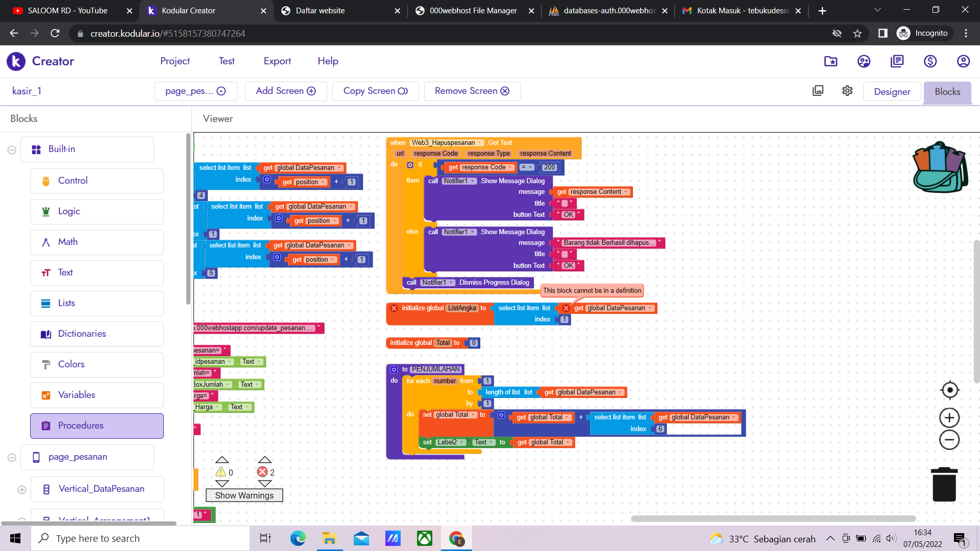The height and width of the screenshot is (551, 980).
Task: Click the Add Screen button
Action: [285, 91]
